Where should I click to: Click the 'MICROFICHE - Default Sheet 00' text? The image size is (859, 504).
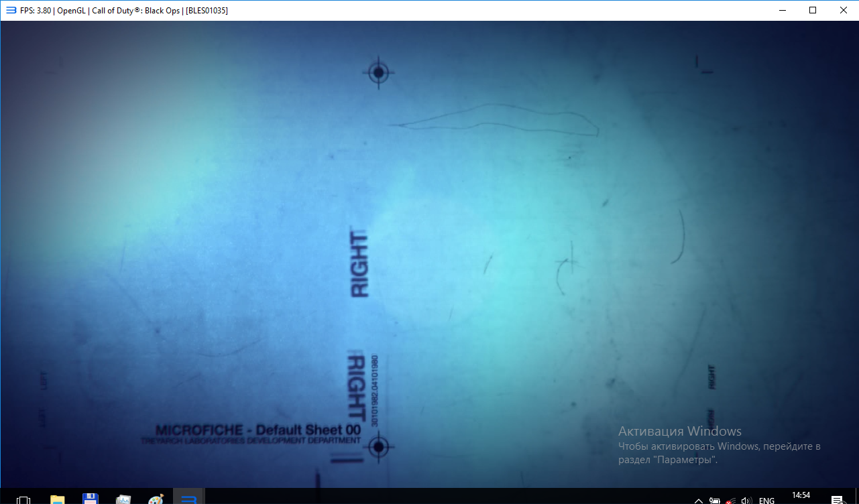coord(258,430)
